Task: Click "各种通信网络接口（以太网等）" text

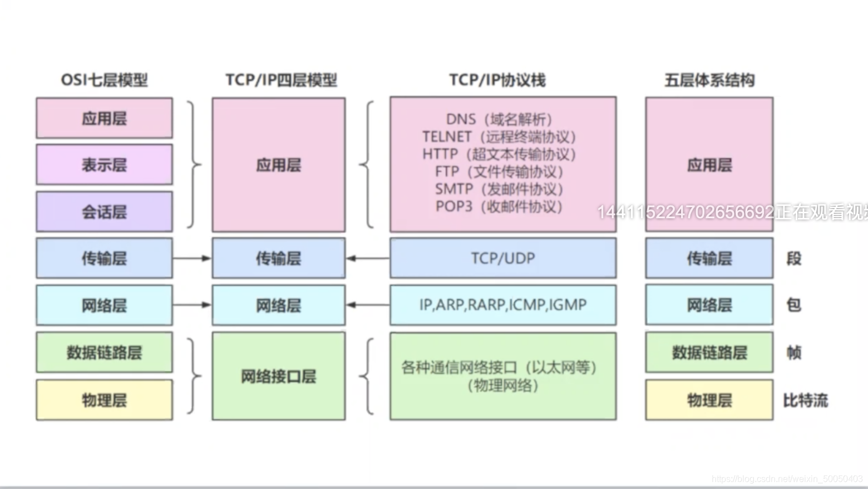Action: tap(499, 368)
